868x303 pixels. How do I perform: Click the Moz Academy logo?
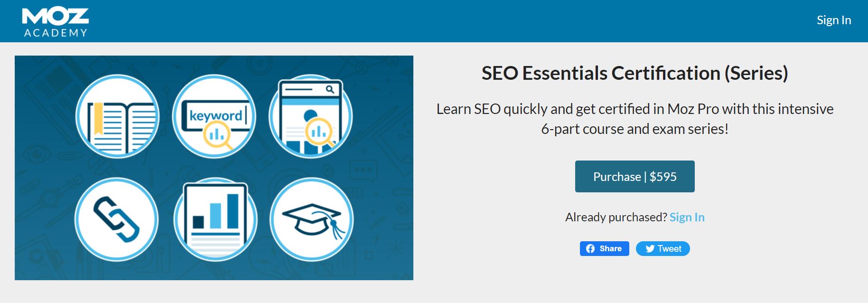click(54, 20)
